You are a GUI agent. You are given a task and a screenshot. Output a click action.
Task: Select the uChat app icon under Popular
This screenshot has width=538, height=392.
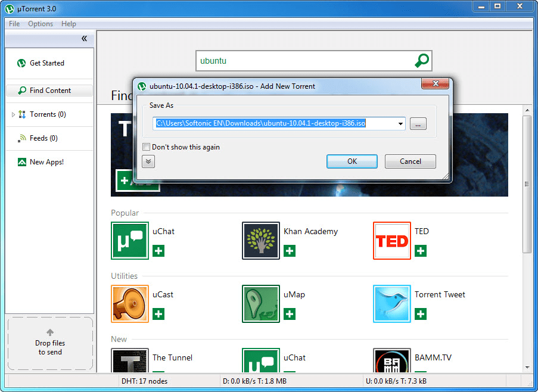129,241
